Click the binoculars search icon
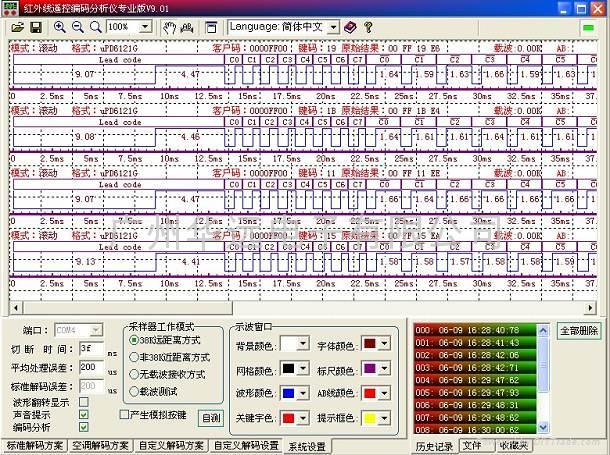 (187, 26)
